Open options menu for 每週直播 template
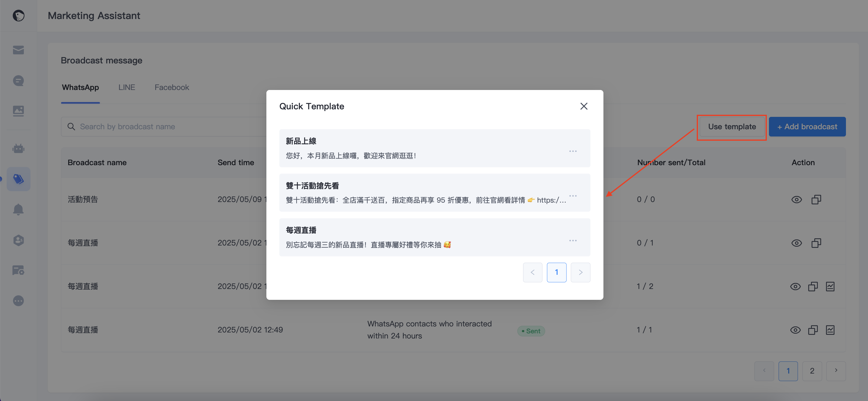 pyautogui.click(x=573, y=241)
